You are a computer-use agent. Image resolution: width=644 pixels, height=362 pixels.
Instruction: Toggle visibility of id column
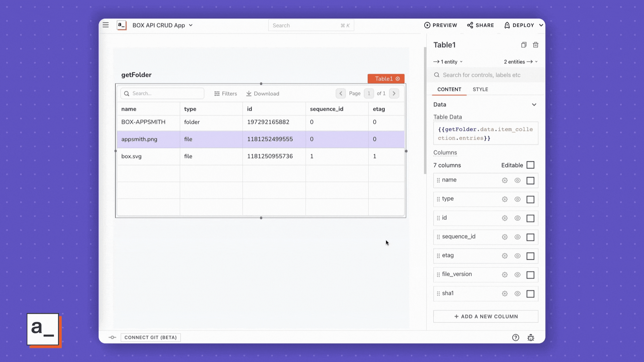[518, 218]
